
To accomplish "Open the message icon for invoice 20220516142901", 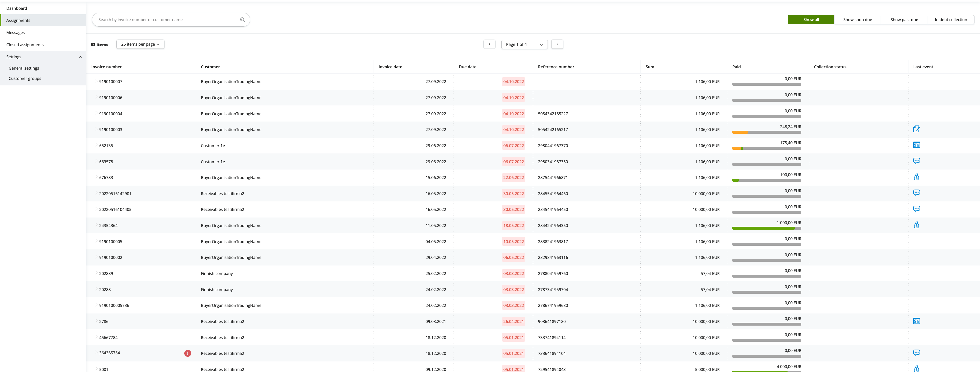I will [917, 192].
